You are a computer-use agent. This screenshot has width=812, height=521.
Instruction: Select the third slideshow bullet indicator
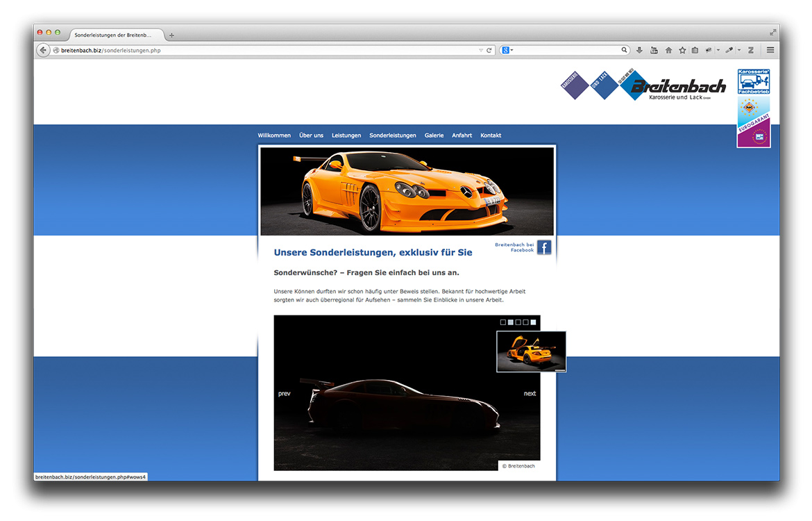[518, 322]
